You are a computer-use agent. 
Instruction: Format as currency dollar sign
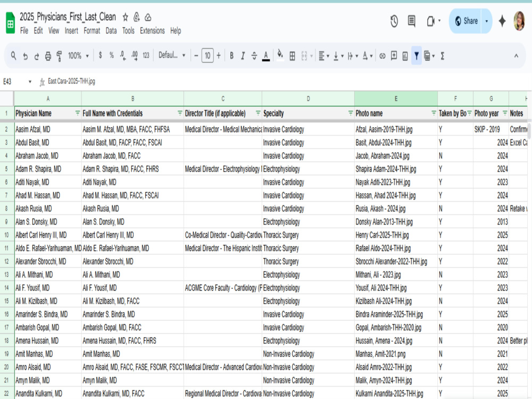pyautogui.click(x=100, y=55)
